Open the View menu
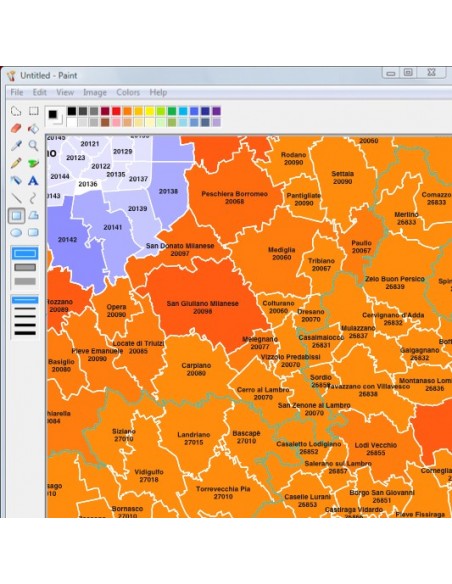452x584 pixels. [x=65, y=92]
